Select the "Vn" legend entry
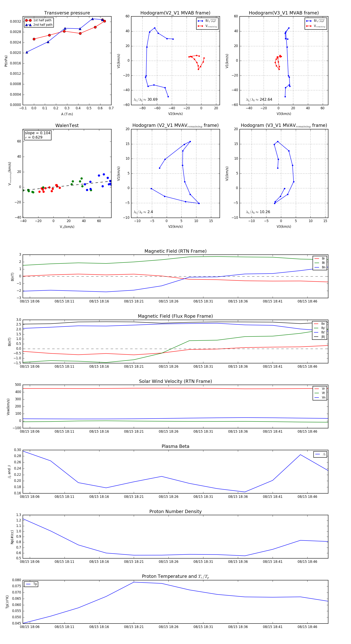This screenshot has width=351, height=644. tap(320, 398)
